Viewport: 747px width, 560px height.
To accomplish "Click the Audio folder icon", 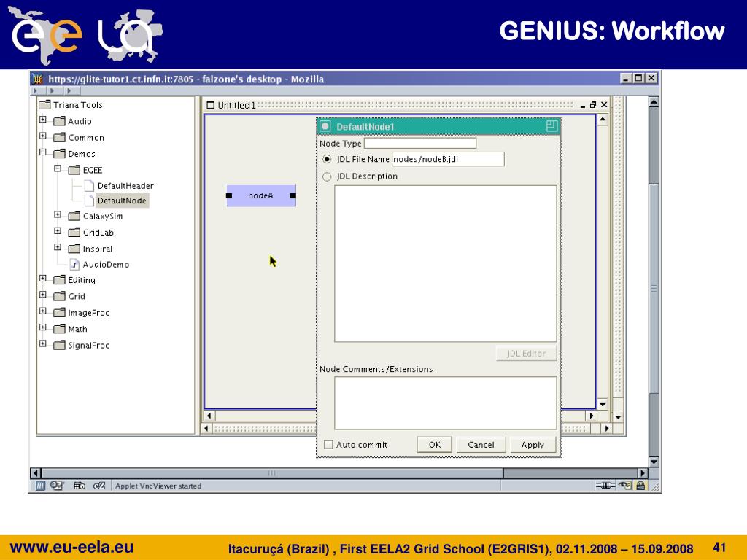I will pyautogui.click(x=60, y=121).
